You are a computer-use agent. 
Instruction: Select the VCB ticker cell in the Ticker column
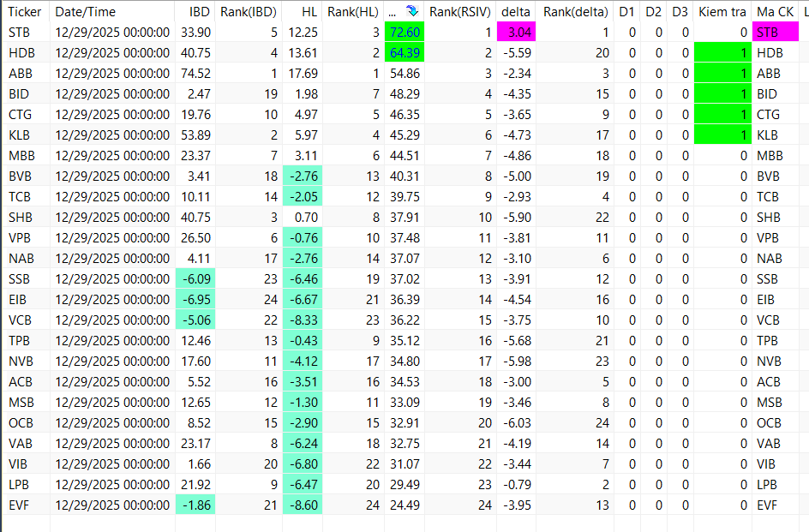[26, 320]
